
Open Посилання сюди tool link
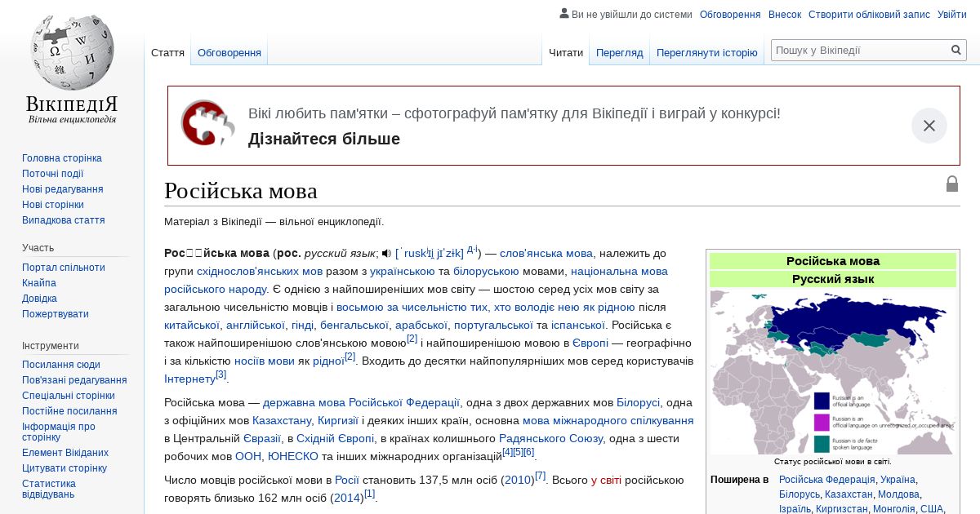tap(61, 365)
